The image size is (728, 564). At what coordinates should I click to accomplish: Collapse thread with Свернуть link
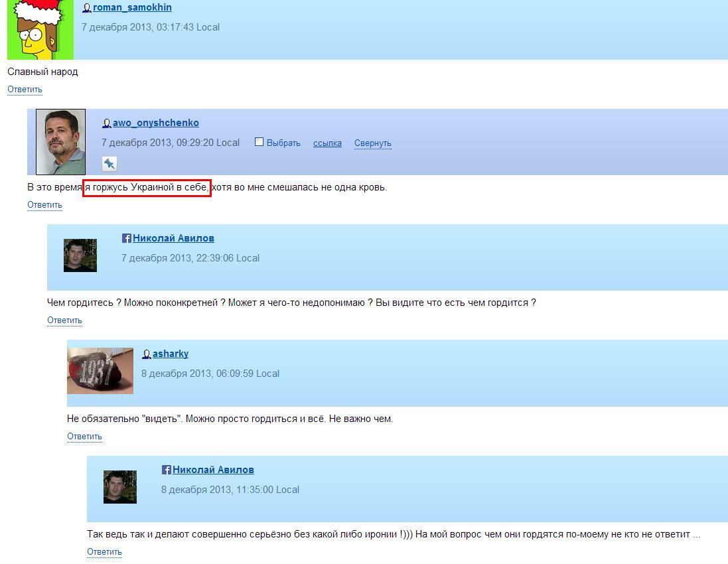[373, 143]
